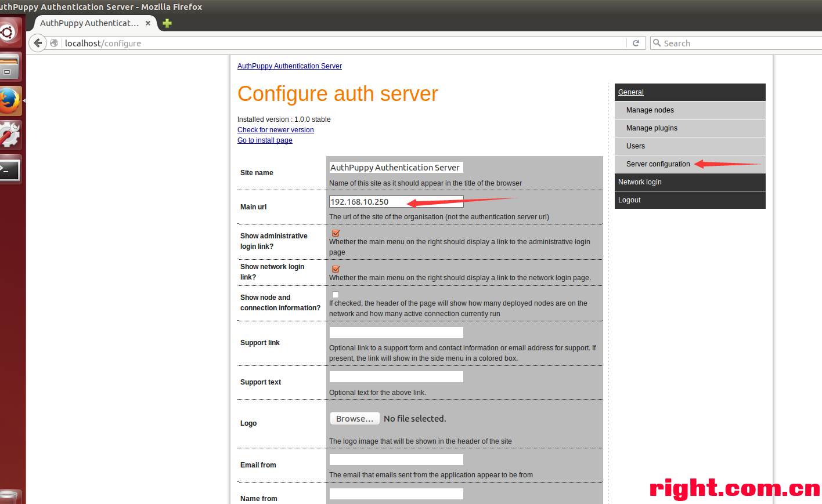Viewport: 822px width, 504px height.
Task: Toggle Show administrative login link checkbox
Action: click(x=336, y=233)
